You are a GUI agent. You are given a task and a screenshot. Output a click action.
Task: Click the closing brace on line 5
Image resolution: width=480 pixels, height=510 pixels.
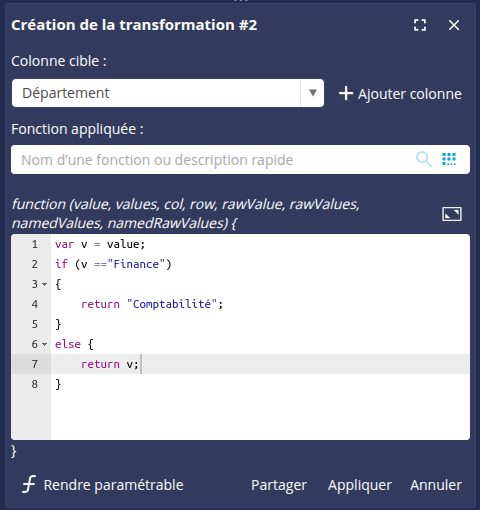[58, 324]
